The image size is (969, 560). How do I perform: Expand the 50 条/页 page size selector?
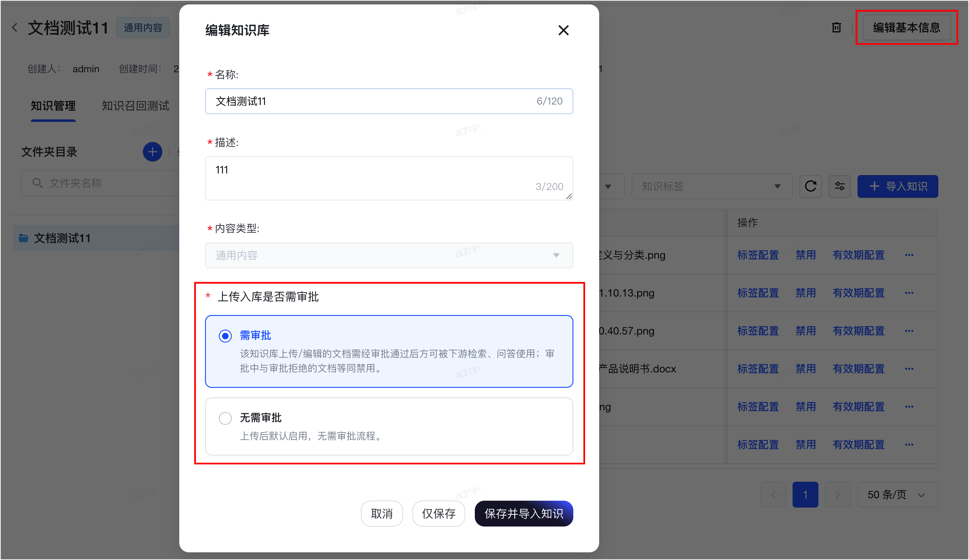897,495
